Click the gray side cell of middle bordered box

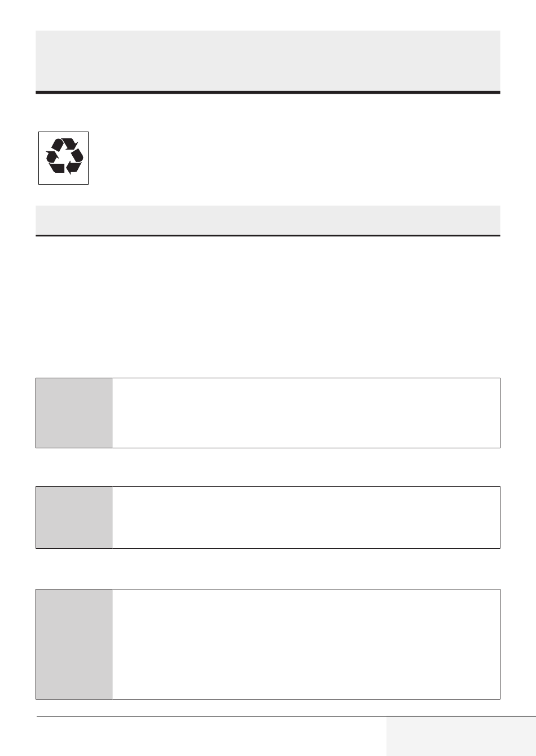click(74, 517)
